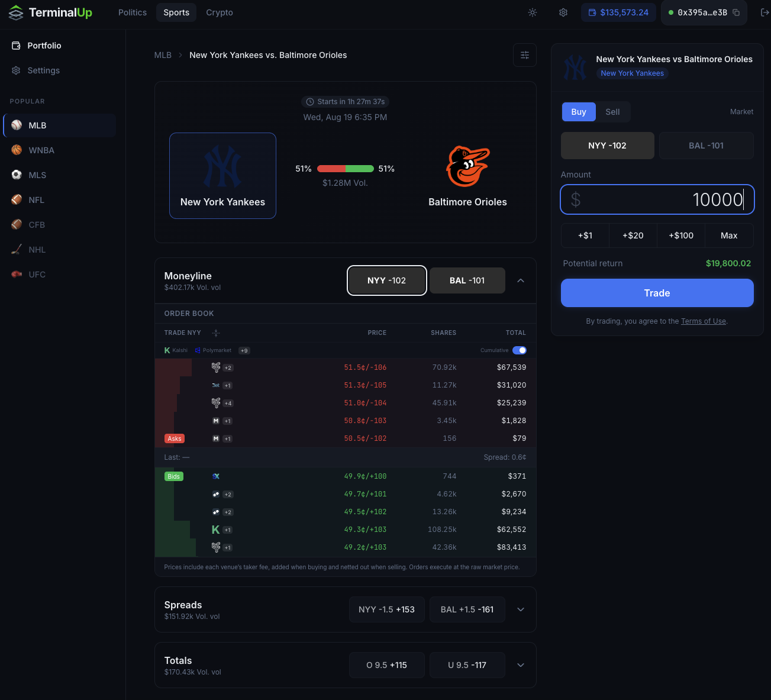This screenshot has width=771, height=700.
Task: Expand the Totals section chevron
Action: tap(521, 665)
